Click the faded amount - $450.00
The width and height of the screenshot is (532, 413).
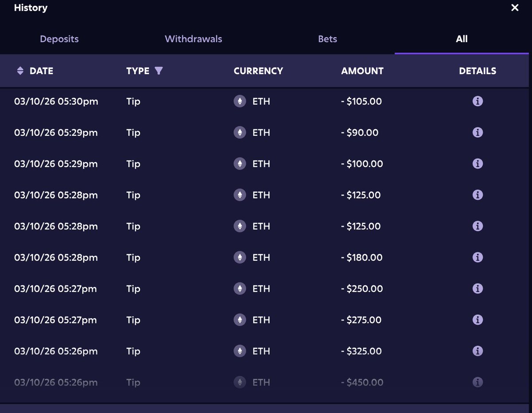pos(362,382)
